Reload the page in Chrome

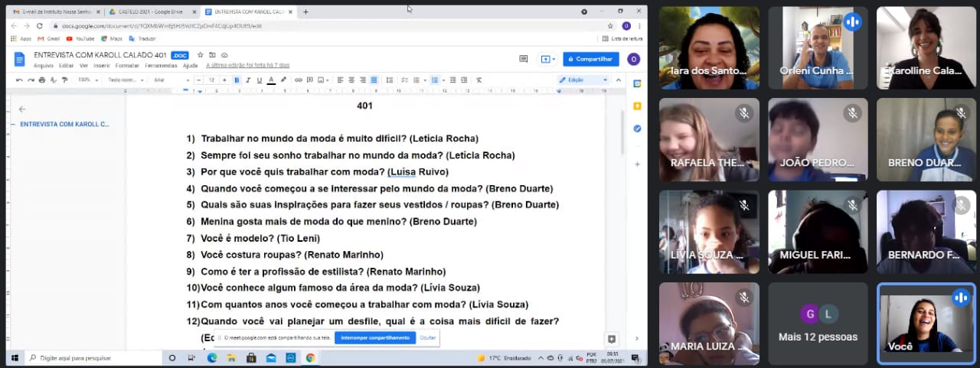[x=40, y=26]
